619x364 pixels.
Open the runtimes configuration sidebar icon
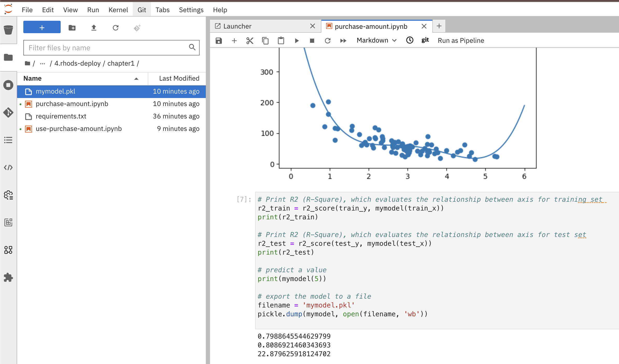[x=8, y=195]
